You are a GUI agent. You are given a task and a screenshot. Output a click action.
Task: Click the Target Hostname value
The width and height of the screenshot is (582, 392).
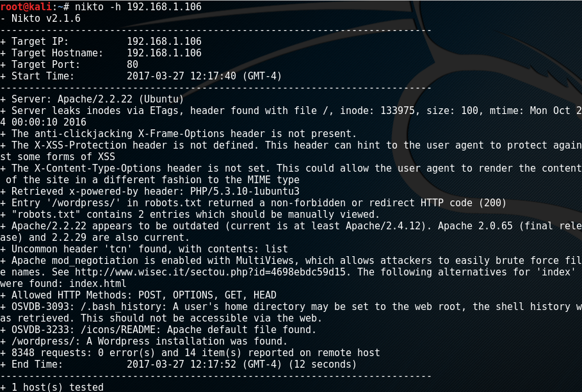[164, 53]
